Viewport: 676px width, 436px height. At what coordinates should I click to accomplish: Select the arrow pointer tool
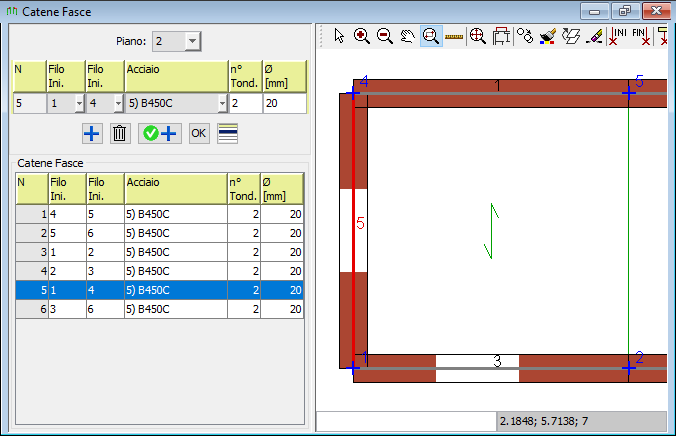339,36
